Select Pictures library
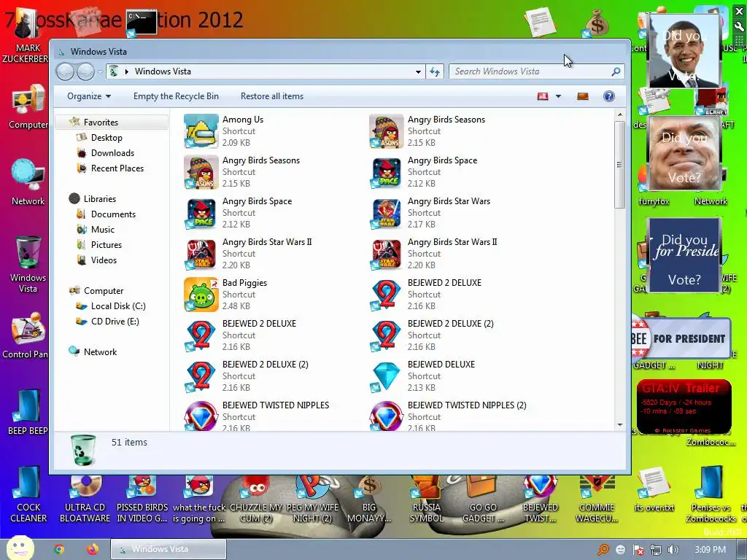 [107, 245]
